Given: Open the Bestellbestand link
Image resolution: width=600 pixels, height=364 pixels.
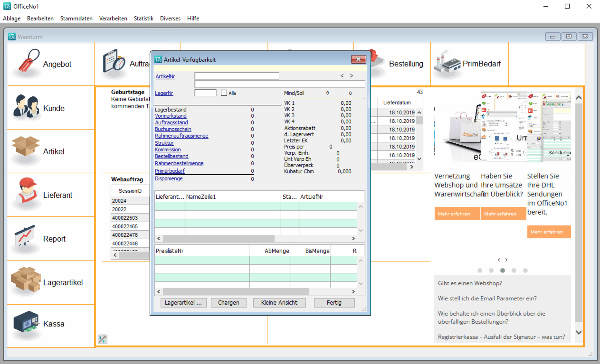Looking at the screenshot, I should 171,156.
